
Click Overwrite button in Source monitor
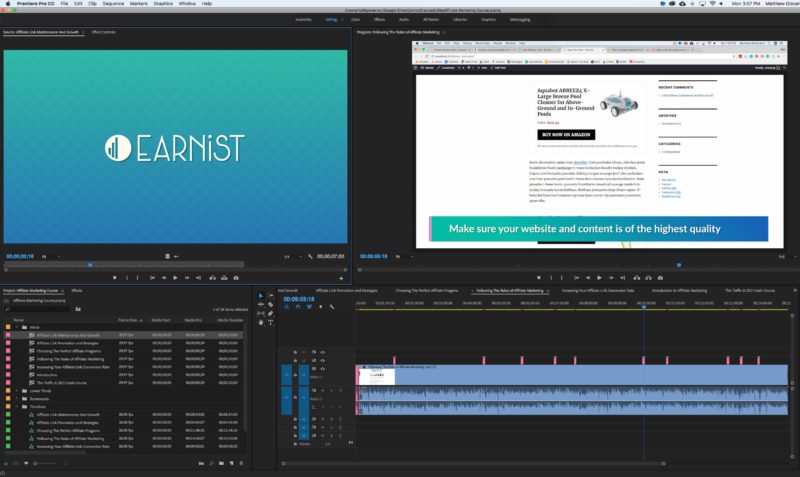click(224, 278)
